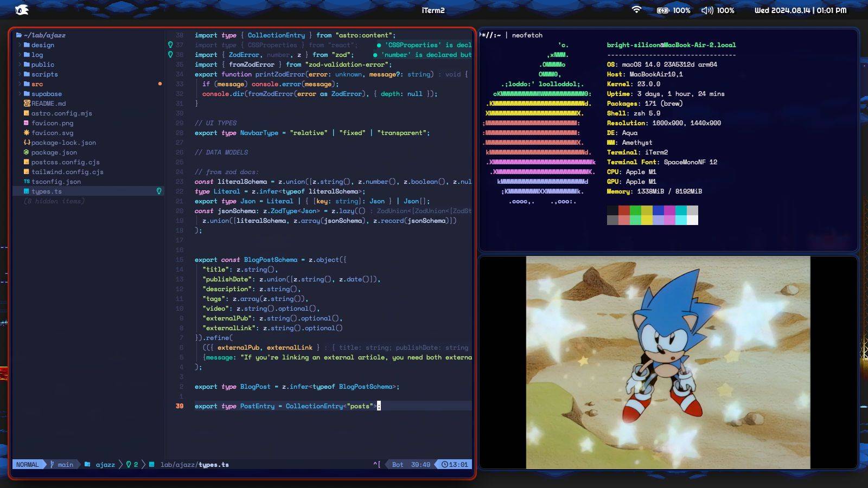Click the green swatch in neofetch palette
This screenshot has height=488, width=868.
tap(635, 210)
